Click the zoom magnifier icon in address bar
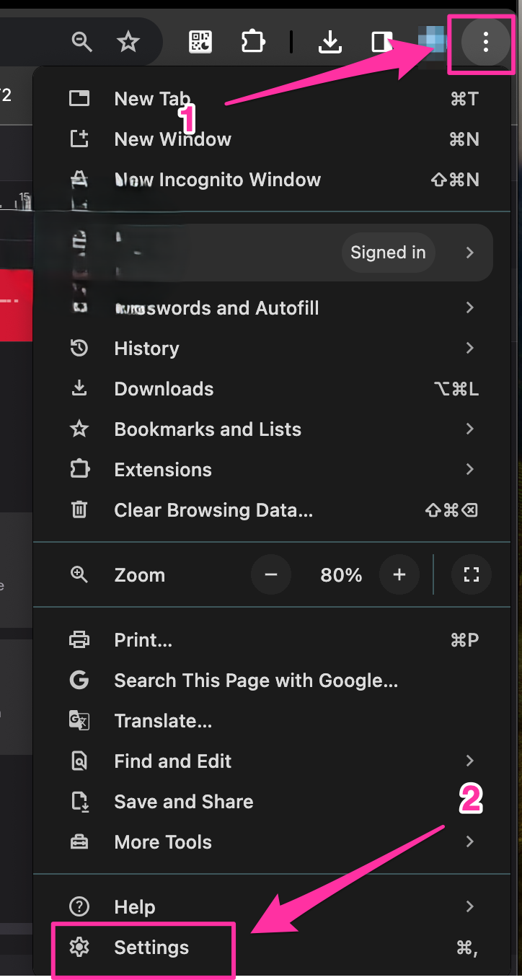The height and width of the screenshot is (980, 522). point(82,42)
